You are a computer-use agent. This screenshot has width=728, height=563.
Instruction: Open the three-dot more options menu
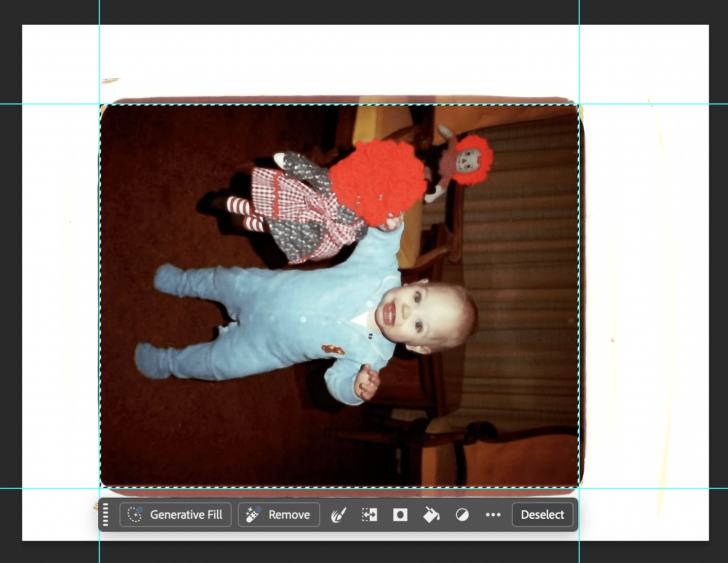pos(493,515)
